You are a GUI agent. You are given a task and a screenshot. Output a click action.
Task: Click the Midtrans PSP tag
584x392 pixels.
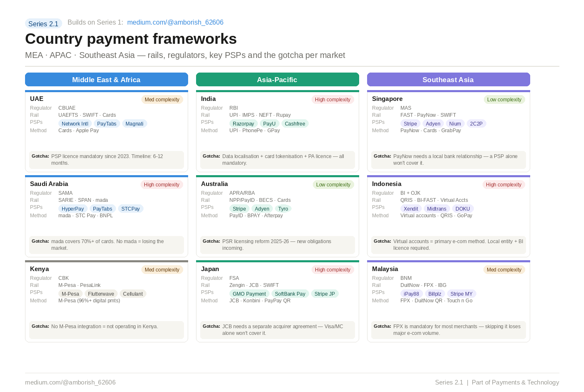437,209
